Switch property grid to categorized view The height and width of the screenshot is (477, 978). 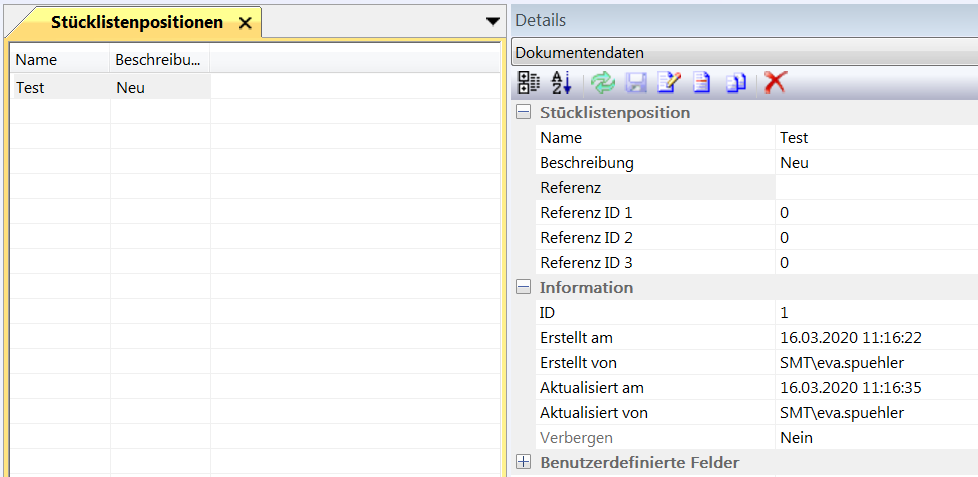pos(529,83)
